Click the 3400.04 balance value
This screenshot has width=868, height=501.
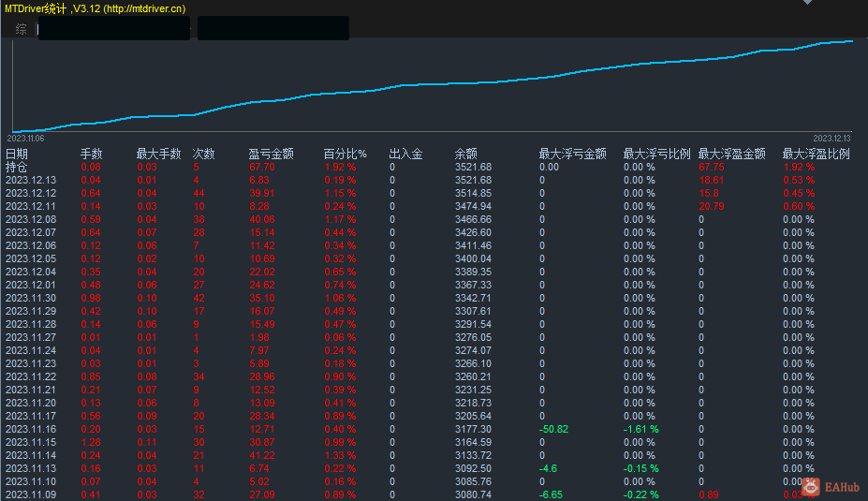(473, 258)
